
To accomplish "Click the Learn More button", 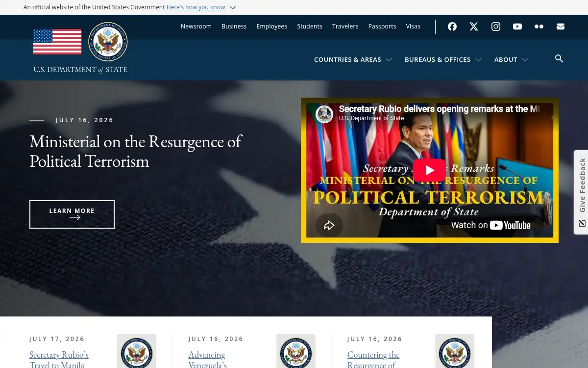I will [72, 214].
